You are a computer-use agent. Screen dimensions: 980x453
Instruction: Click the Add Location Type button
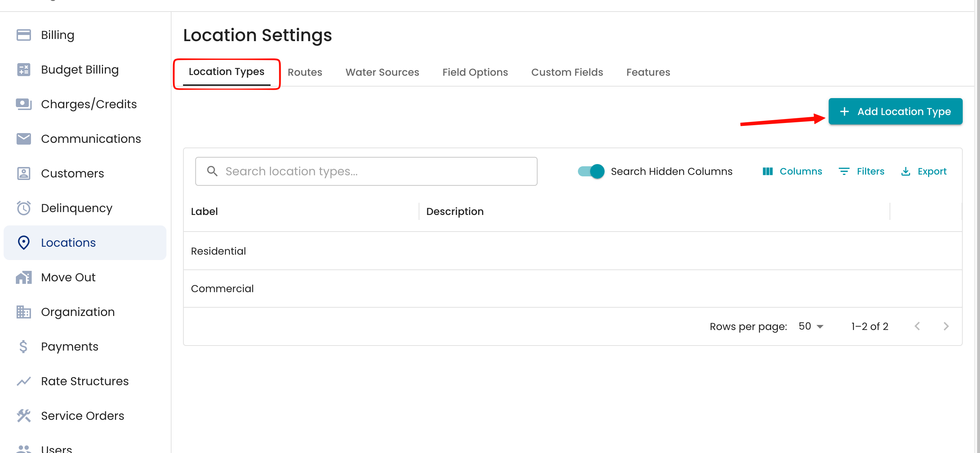click(895, 111)
